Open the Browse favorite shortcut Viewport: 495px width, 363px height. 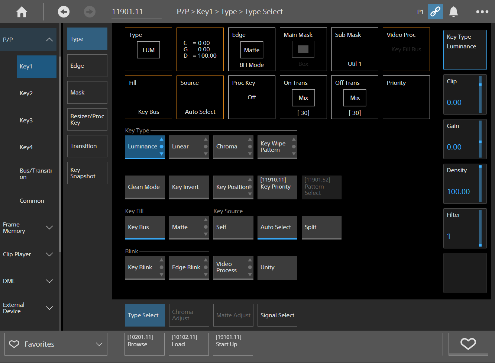click(x=144, y=344)
